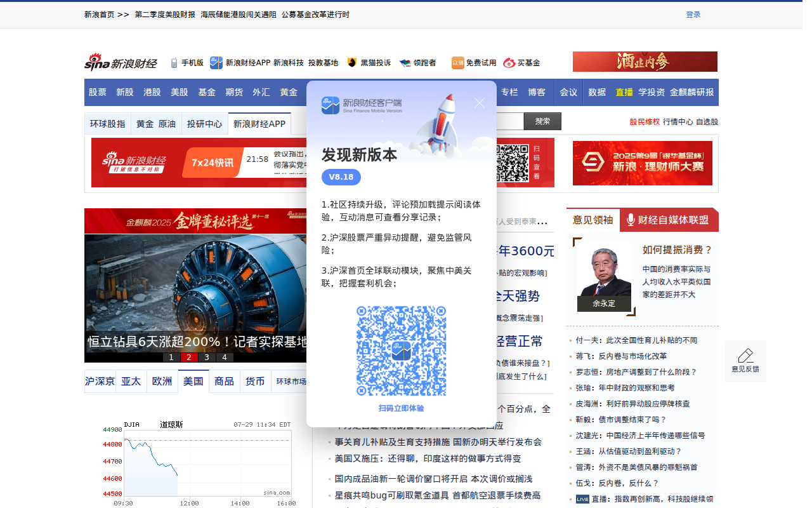The width and height of the screenshot is (812, 508).
Task: Open 基金 in the navigation bar
Action: [x=207, y=92]
